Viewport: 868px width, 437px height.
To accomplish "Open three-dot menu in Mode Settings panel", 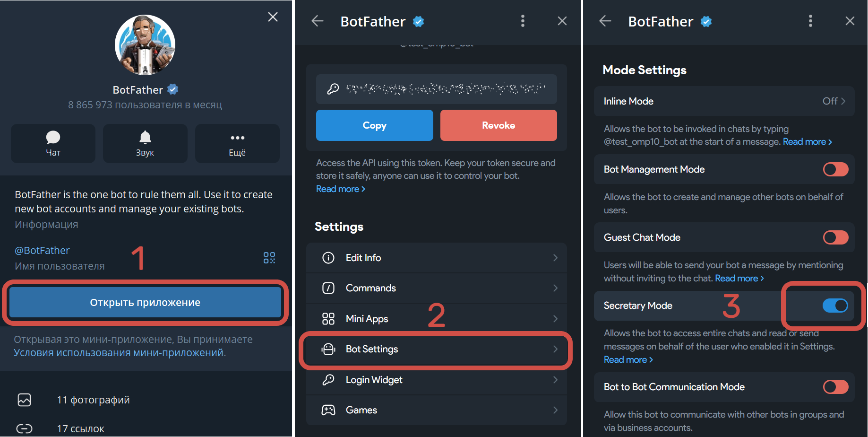I will click(x=810, y=21).
